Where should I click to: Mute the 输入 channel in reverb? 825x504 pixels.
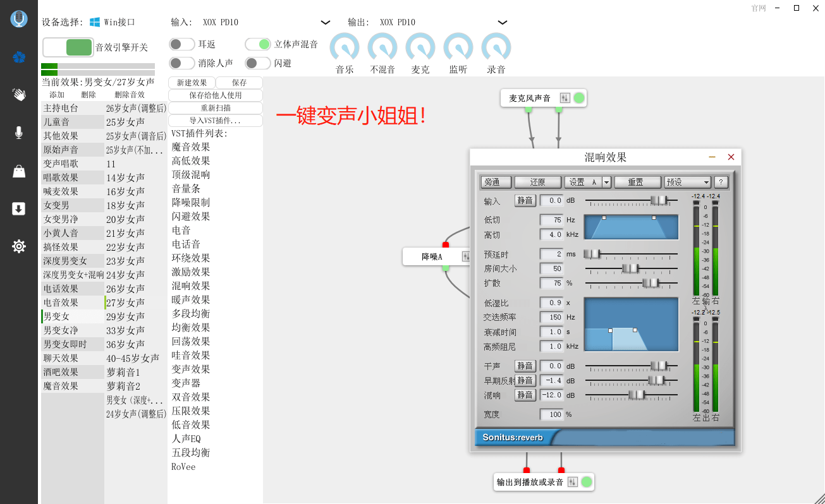pyautogui.click(x=525, y=201)
